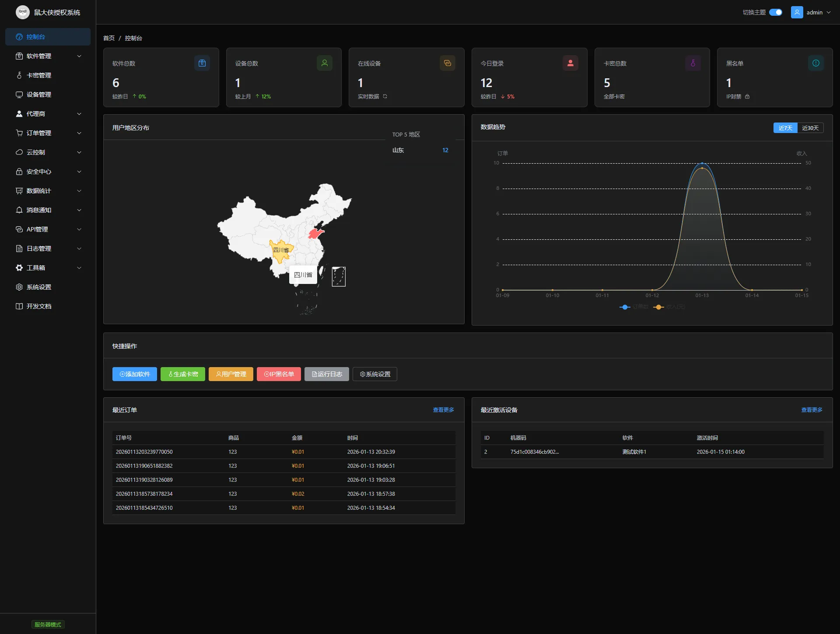
Task: Toggle the 切换主题 theme switch
Action: pos(776,12)
